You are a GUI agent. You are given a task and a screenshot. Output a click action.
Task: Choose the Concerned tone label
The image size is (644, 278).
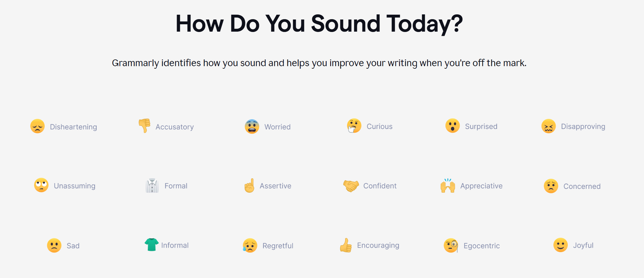pos(582,186)
